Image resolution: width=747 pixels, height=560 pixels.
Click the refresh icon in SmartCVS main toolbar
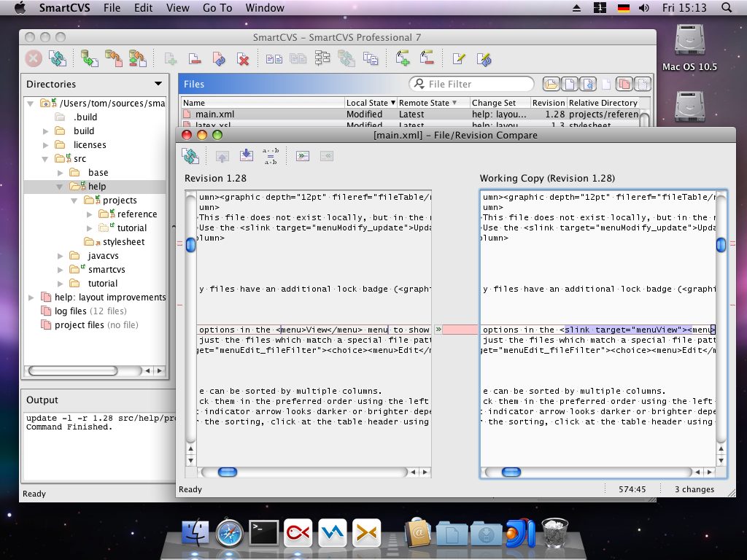57,58
